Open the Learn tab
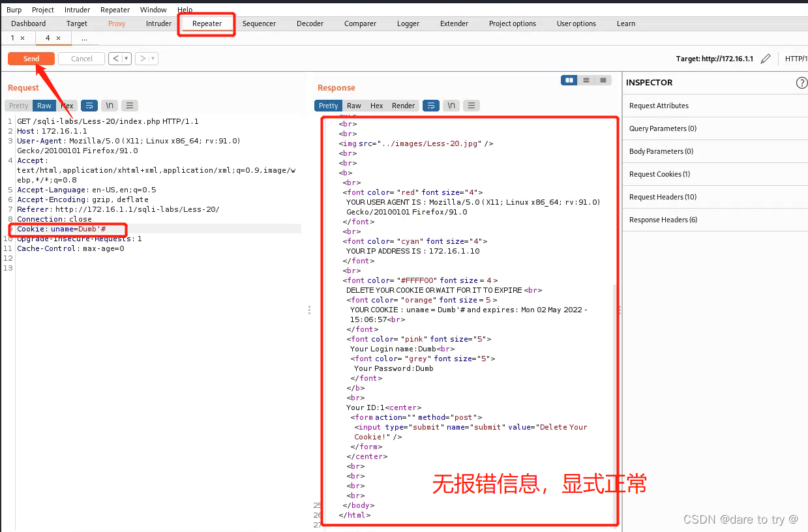 pos(626,23)
